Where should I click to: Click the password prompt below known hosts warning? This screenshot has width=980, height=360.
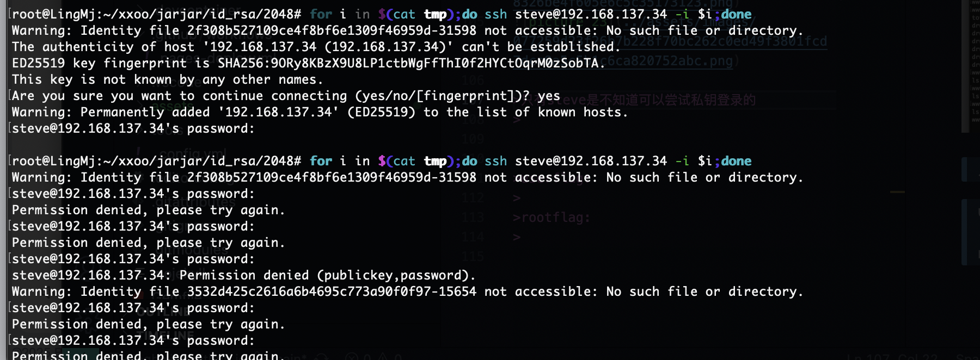(x=133, y=129)
